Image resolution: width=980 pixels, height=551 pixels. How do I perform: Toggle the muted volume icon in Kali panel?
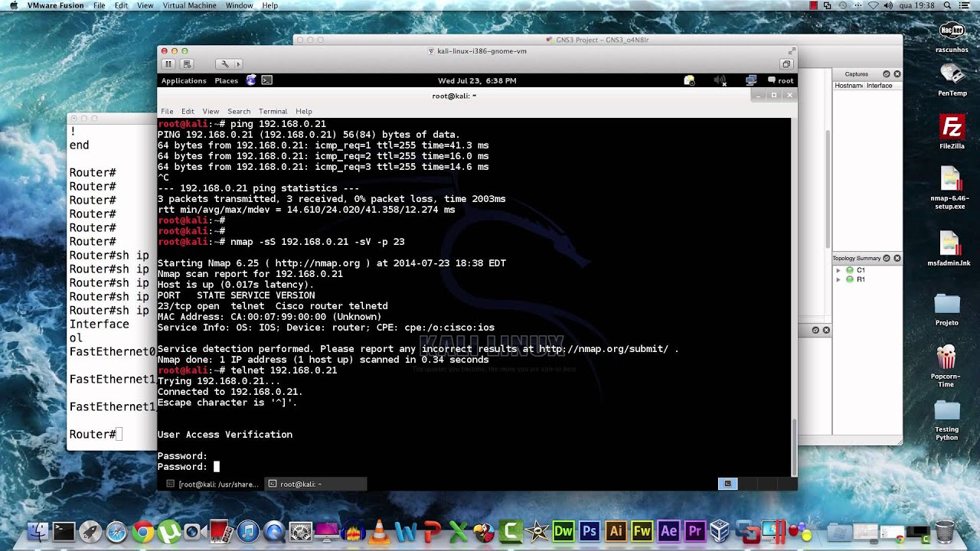(x=720, y=80)
